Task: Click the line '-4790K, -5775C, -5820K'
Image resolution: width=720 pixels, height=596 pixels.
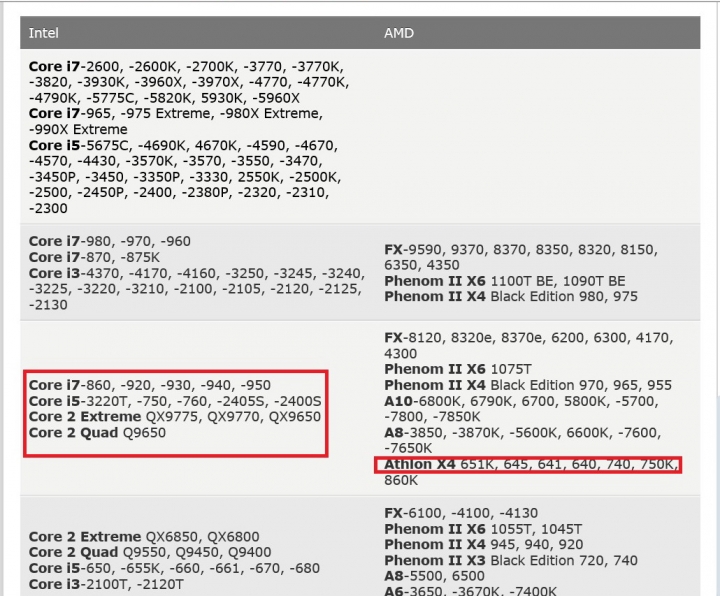Action: pyautogui.click(x=164, y=98)
